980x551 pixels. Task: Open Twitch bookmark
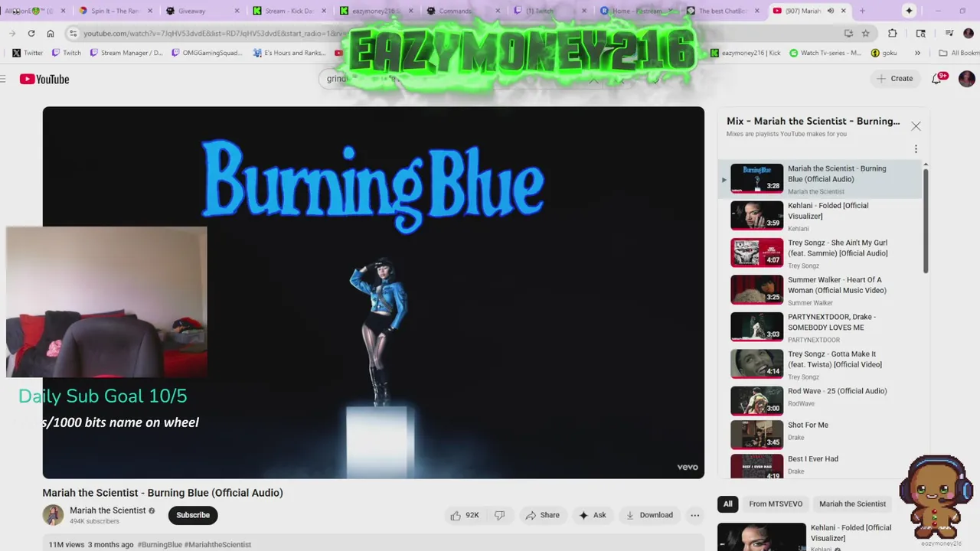pos(66,53)
